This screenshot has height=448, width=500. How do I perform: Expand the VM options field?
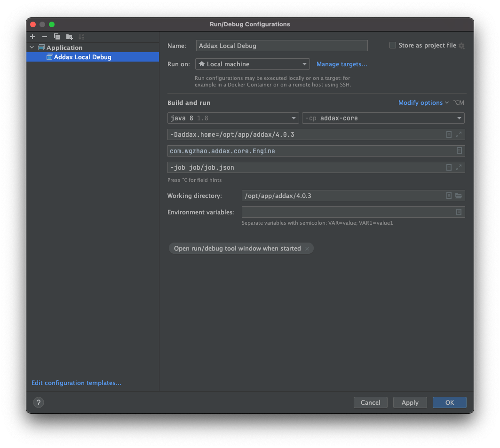[459, 134]
